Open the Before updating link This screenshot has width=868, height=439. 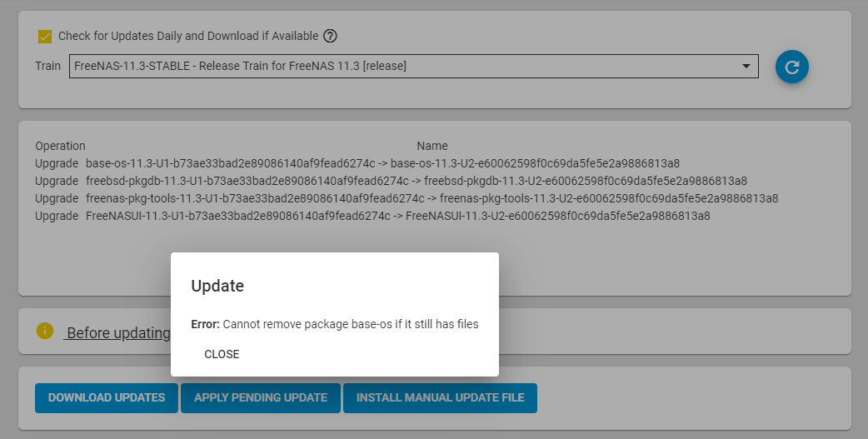click(x=117, y=332)
